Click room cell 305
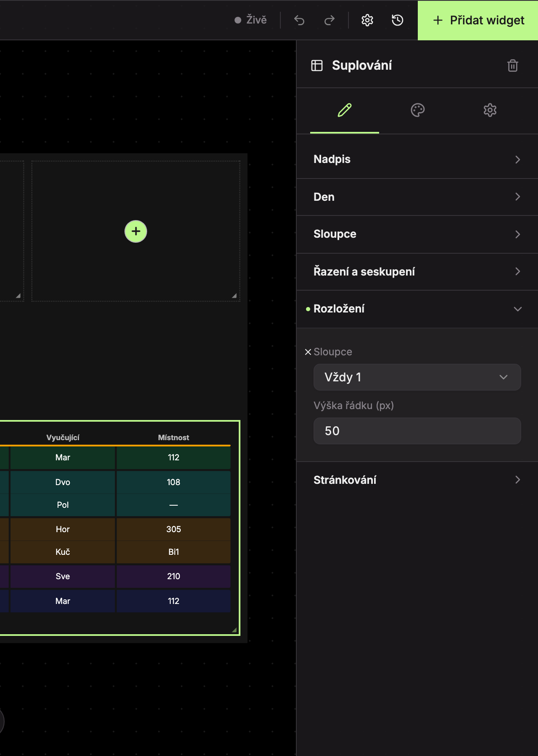 pos(174,529)
